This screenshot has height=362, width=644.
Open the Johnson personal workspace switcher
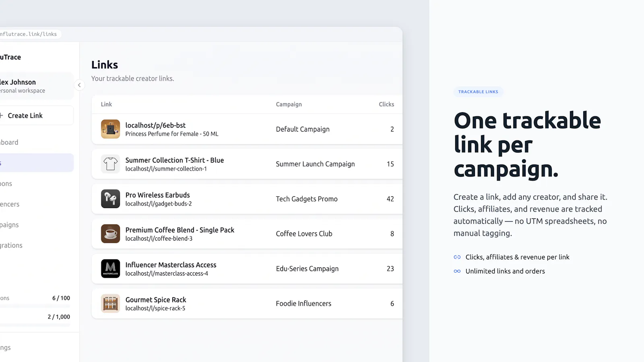(37, 86)
